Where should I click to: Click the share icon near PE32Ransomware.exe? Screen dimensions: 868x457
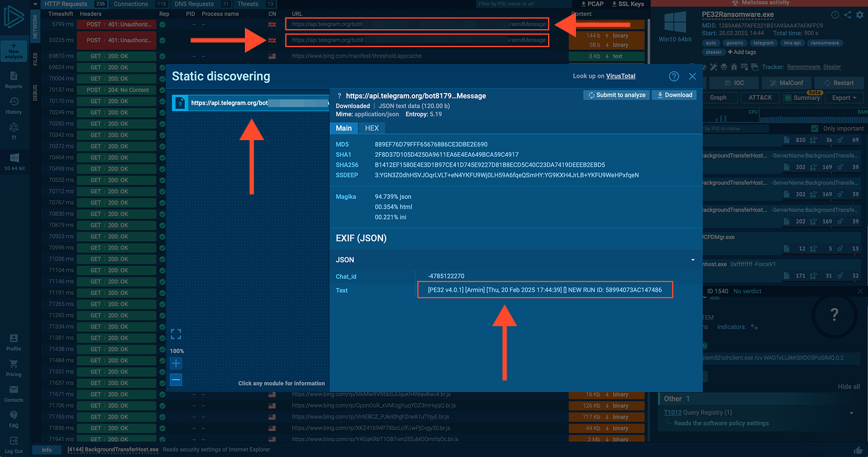point(848,15)
